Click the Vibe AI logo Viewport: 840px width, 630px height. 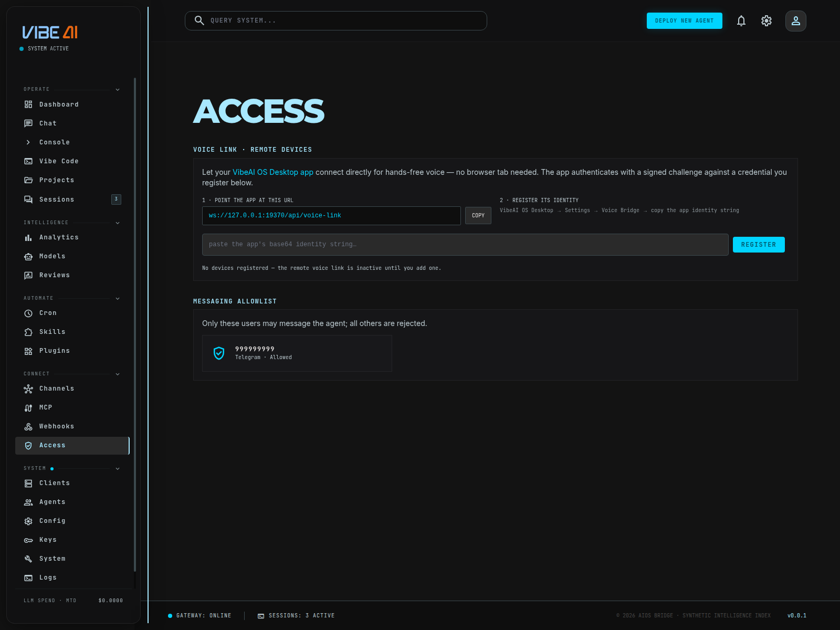click(50, 33)
